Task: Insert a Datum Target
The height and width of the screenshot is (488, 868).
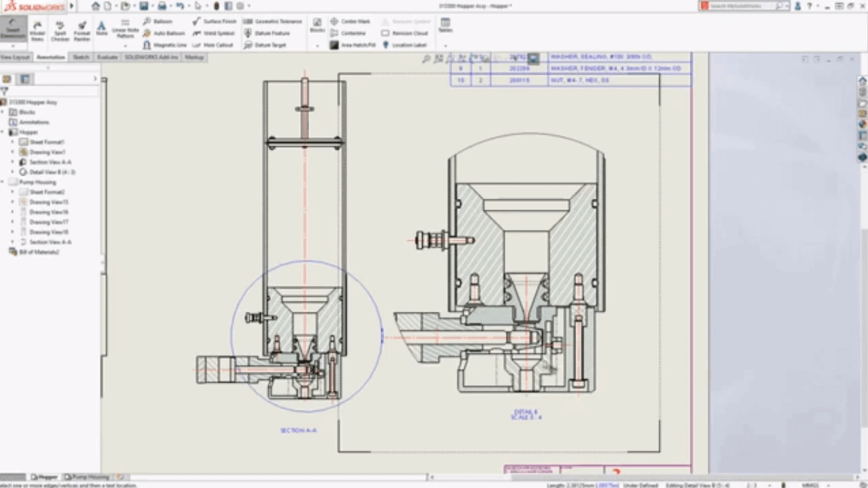Action: (x=266, y=45)
